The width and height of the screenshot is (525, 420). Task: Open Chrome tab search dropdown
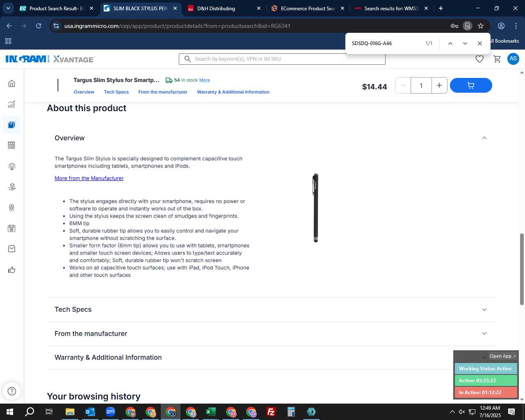[8, 8]
